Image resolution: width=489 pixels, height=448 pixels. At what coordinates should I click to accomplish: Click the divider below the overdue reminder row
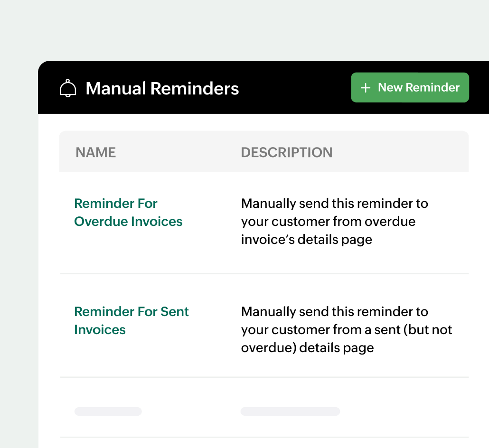pyautogui.click(x=264, y=273)
